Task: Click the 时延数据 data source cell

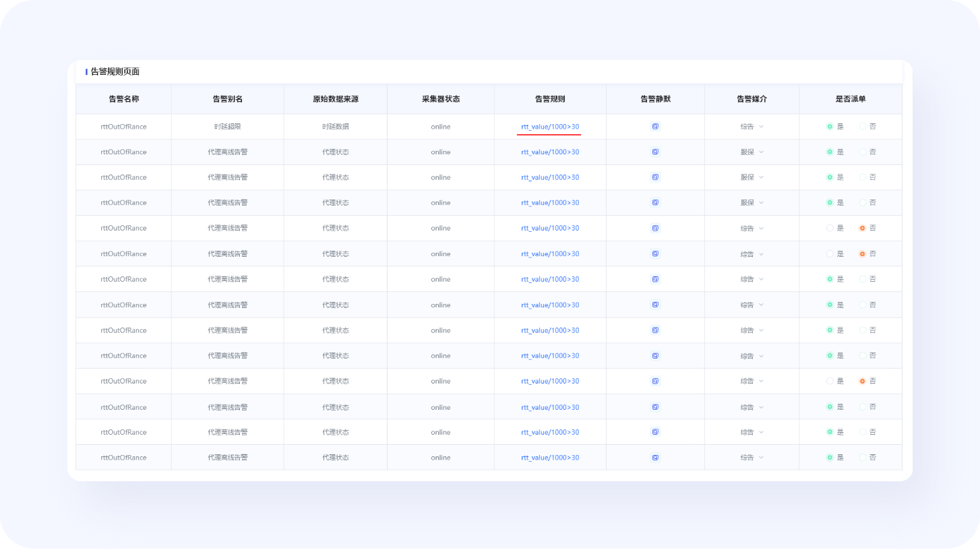Action: coord(336,126)
